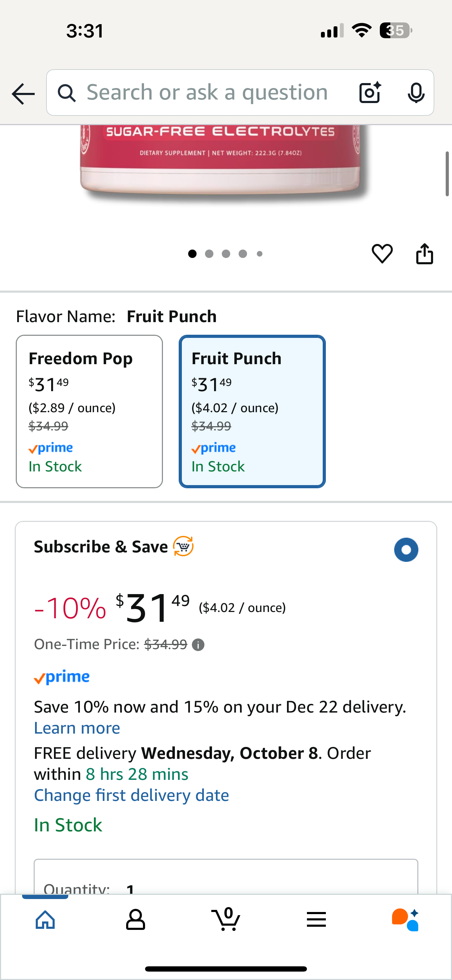
Task: Choose Fruit Punch flavor option
Action: 252,411
